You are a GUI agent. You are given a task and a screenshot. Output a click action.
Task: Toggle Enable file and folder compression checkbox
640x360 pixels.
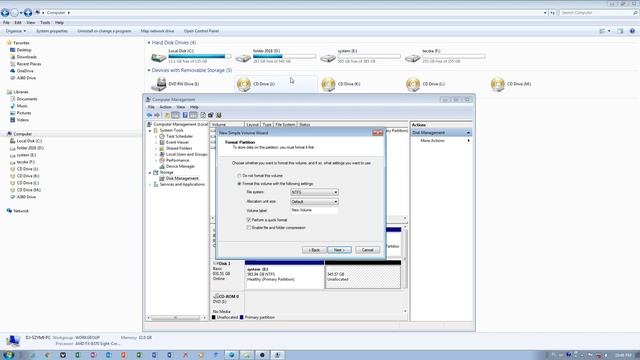[x=249, y=228]
